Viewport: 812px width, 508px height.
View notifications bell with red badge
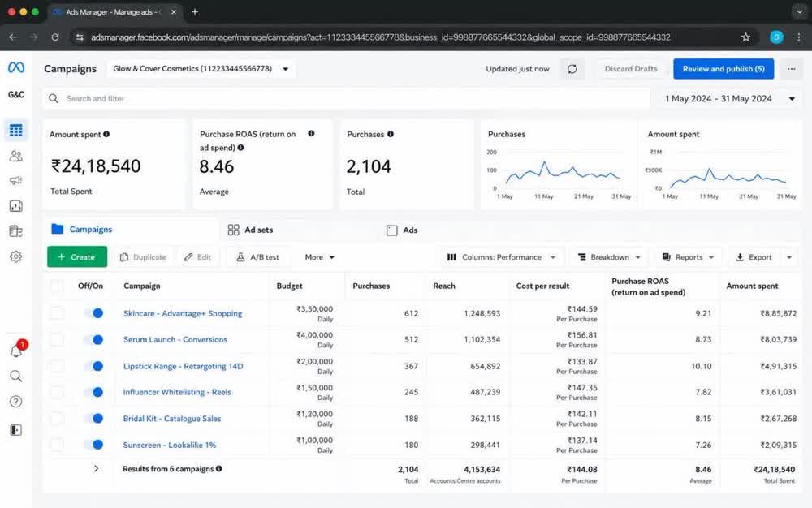[16, 351]
